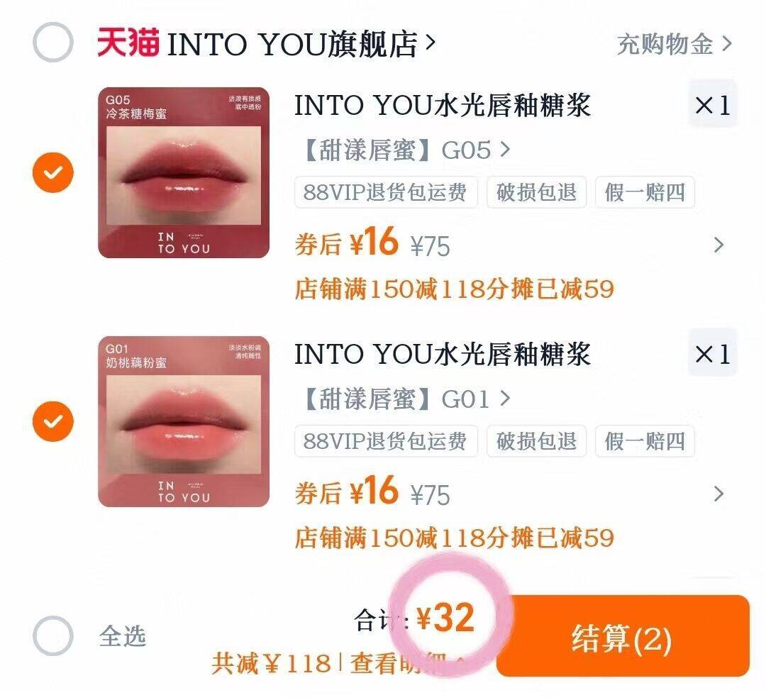Screen dimensions: 766x700
Task: Click the G01 奶桃藕粉蜜 product thumbnail
Action: coord(184,421)
